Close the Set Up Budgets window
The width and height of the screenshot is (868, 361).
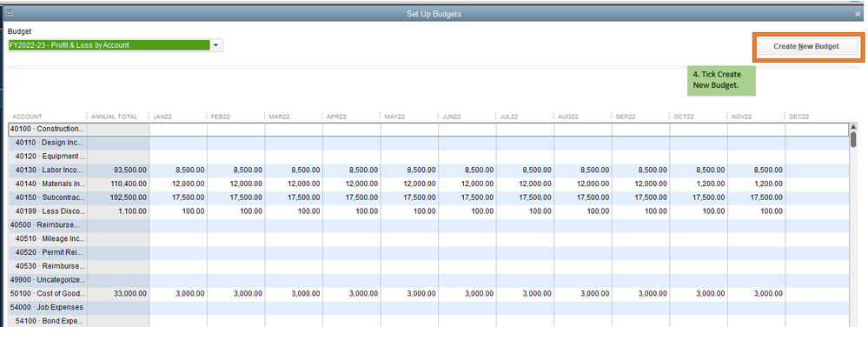coord(858,14)
